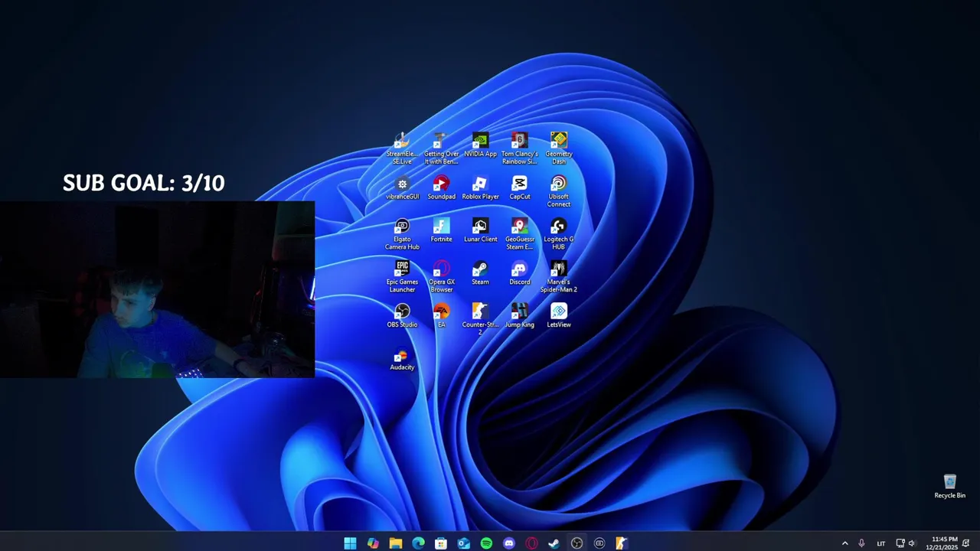Open Outlook from the taskbar
This screenshot has width=980, height=551.
[x=463, y=543]
